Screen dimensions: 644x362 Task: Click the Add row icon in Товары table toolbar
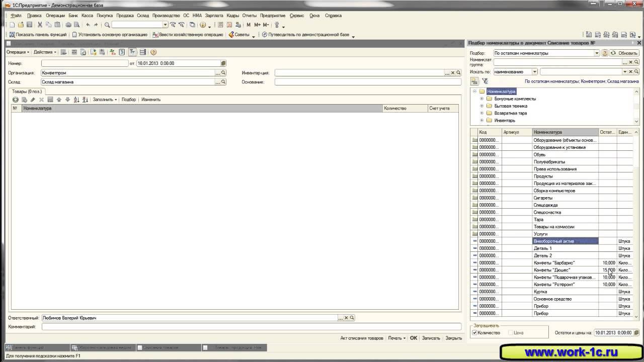coord(16,100)
